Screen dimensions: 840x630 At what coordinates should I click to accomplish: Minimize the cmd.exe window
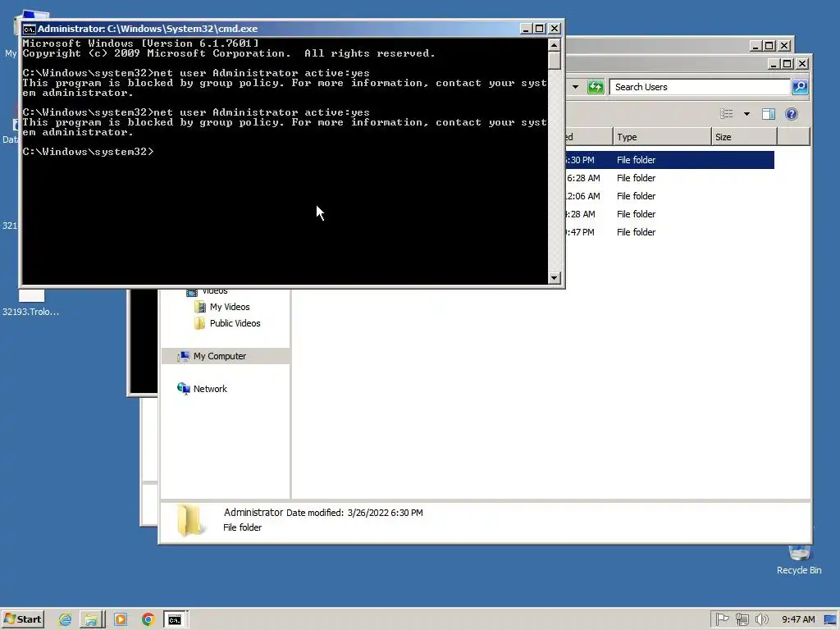click(x=526, y=29)
